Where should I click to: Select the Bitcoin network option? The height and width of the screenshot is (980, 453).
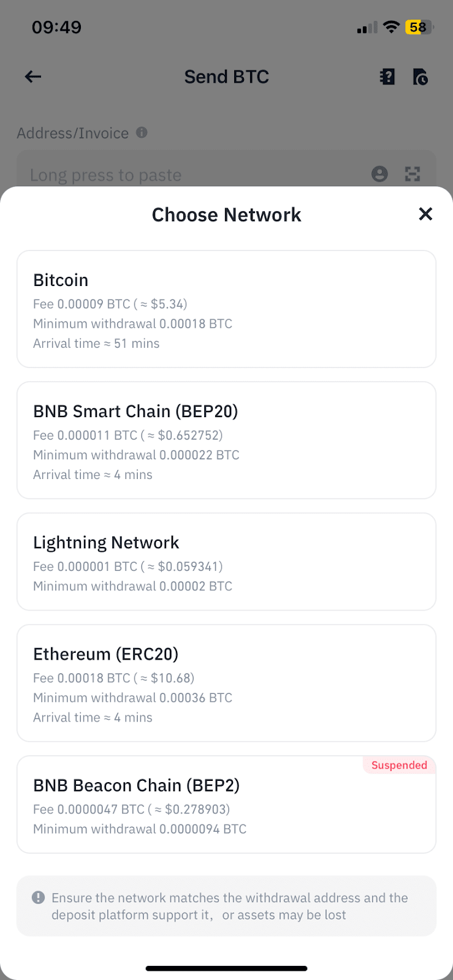[226, 309]
